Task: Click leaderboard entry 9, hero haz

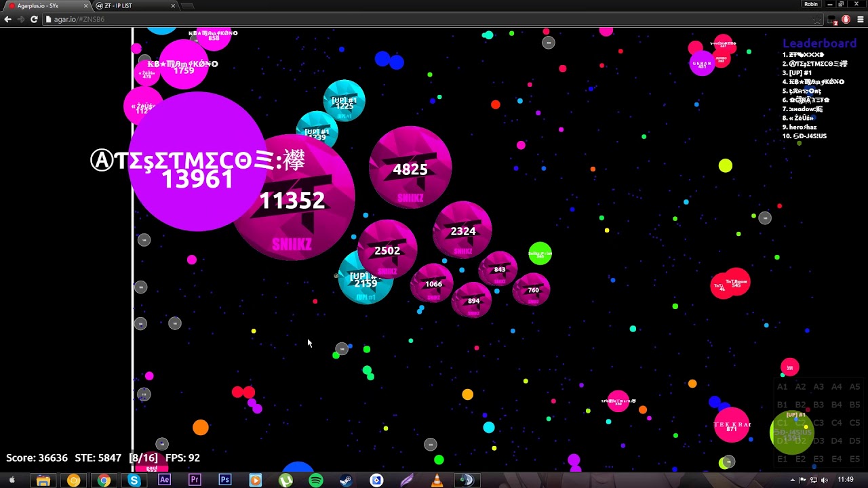Action: click(x=800, y=127)
